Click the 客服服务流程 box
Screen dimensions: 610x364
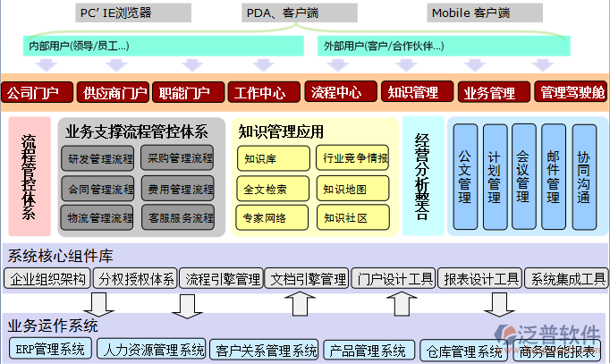click(x=177, y=217)
